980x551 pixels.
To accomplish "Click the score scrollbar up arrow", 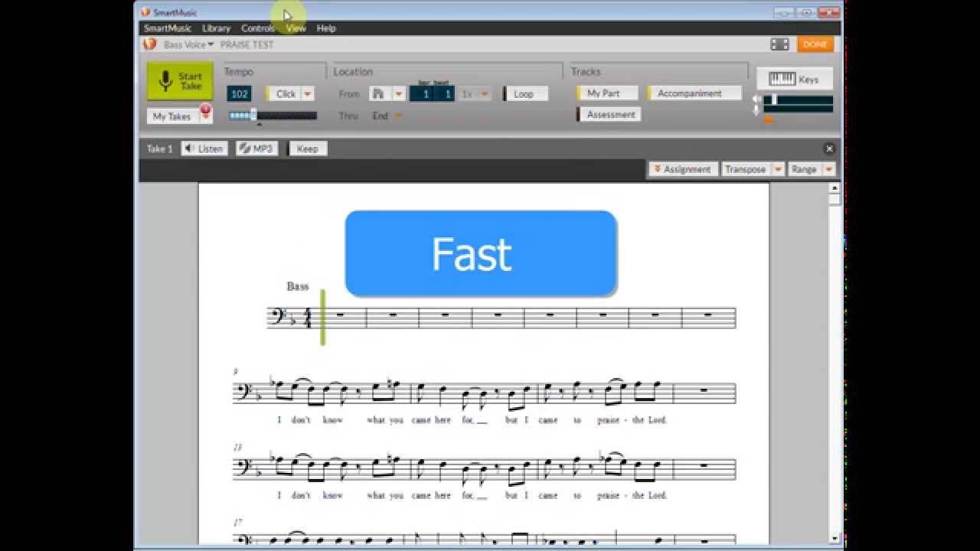I will coord(835,188).
